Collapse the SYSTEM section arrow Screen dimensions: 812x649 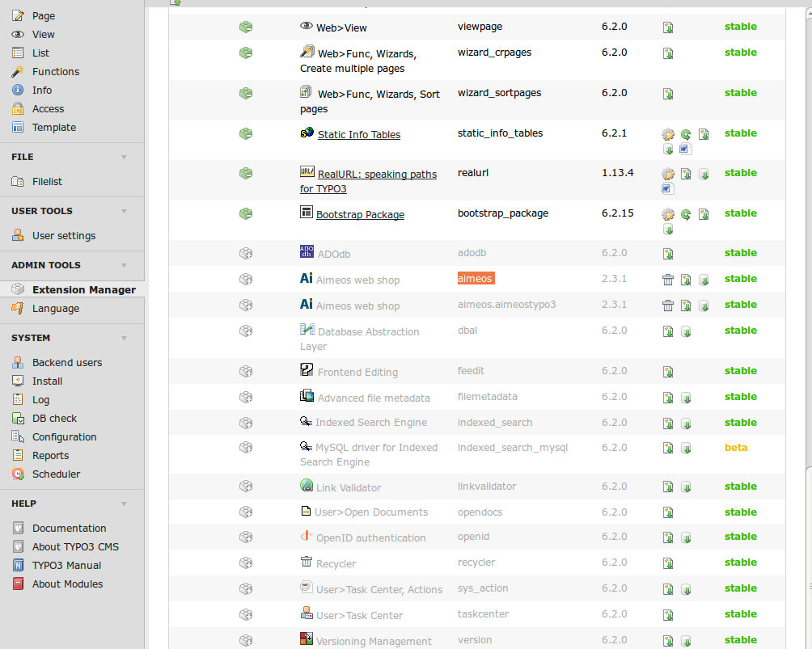point(125,338)
